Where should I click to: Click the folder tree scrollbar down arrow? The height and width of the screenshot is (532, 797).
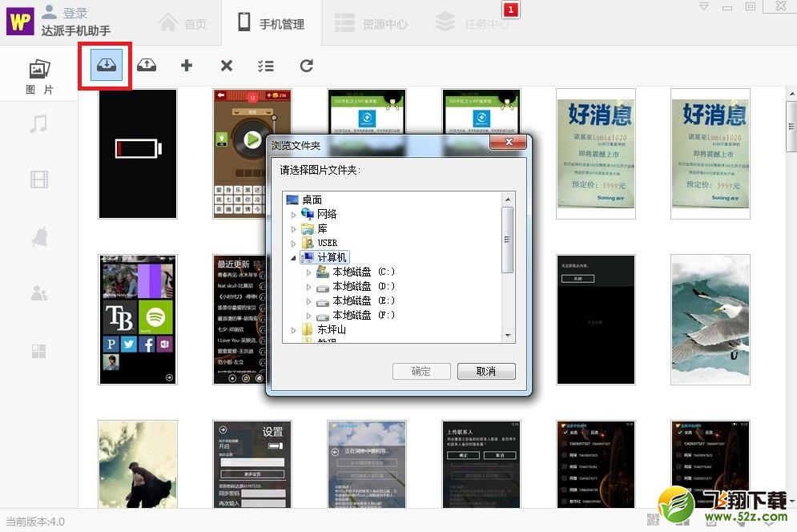tap(508, 336)
